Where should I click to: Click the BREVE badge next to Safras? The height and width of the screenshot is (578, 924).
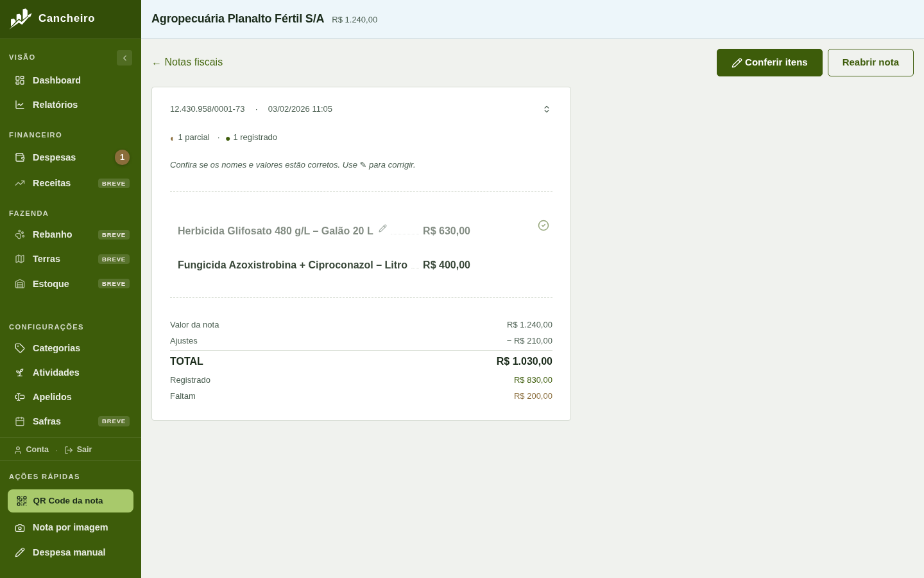click(114, 421)
